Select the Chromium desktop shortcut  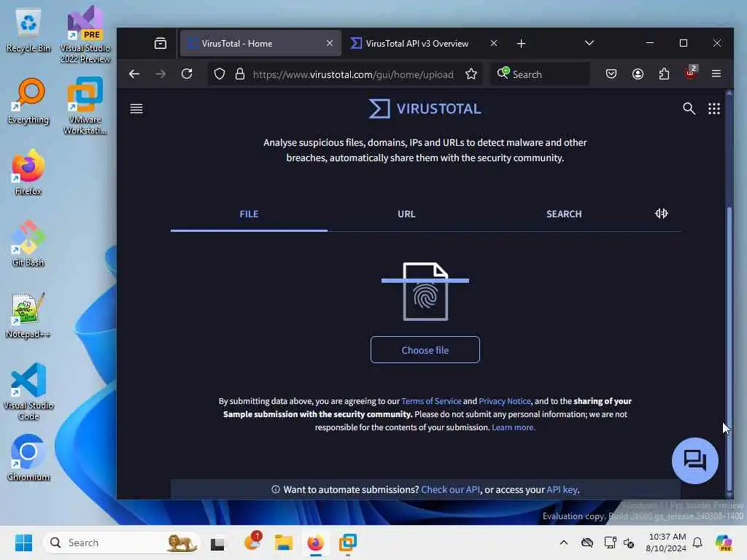(28, 458)
